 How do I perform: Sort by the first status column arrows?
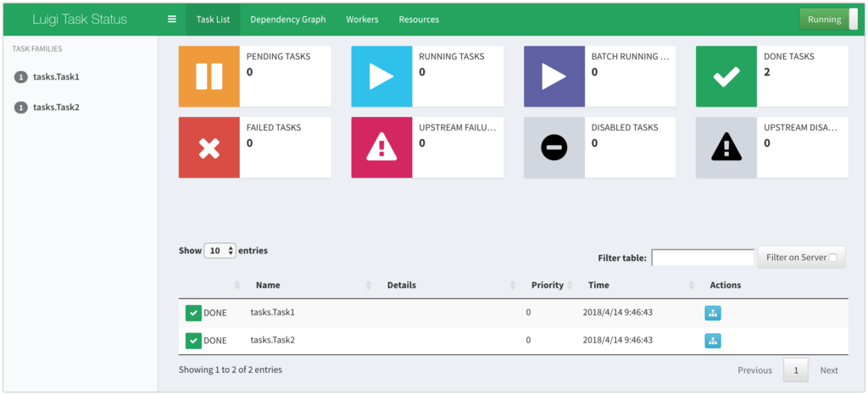coord(237,285)
